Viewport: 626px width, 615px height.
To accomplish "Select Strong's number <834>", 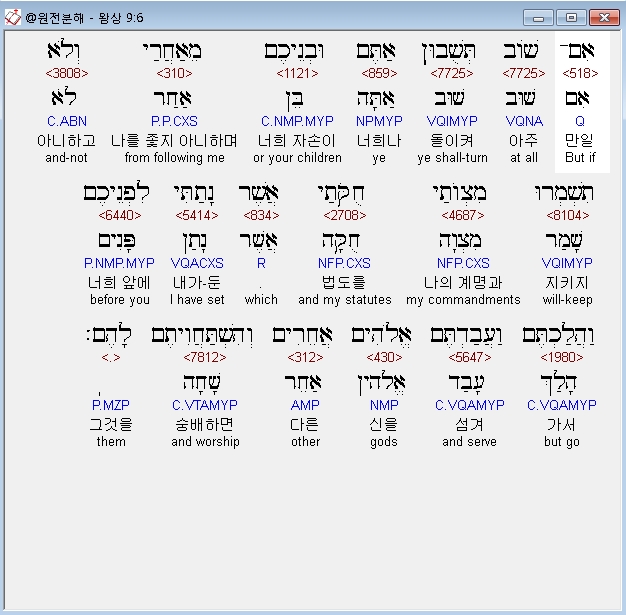I will coord(261,215).
